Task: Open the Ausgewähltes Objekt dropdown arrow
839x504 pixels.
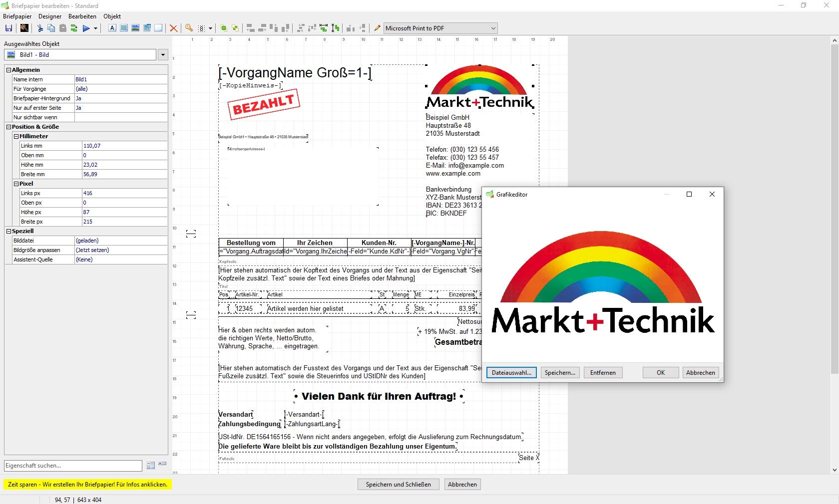Action: point(163,55)
